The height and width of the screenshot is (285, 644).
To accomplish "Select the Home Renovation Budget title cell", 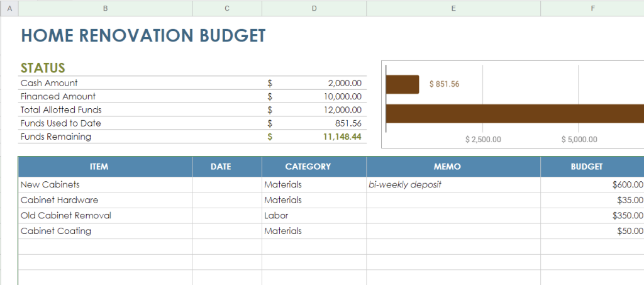I will pos(143,36).
